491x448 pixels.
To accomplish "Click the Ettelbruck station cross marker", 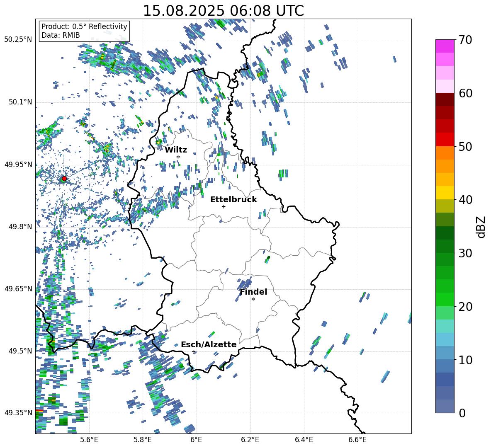I will pos(224,206).
